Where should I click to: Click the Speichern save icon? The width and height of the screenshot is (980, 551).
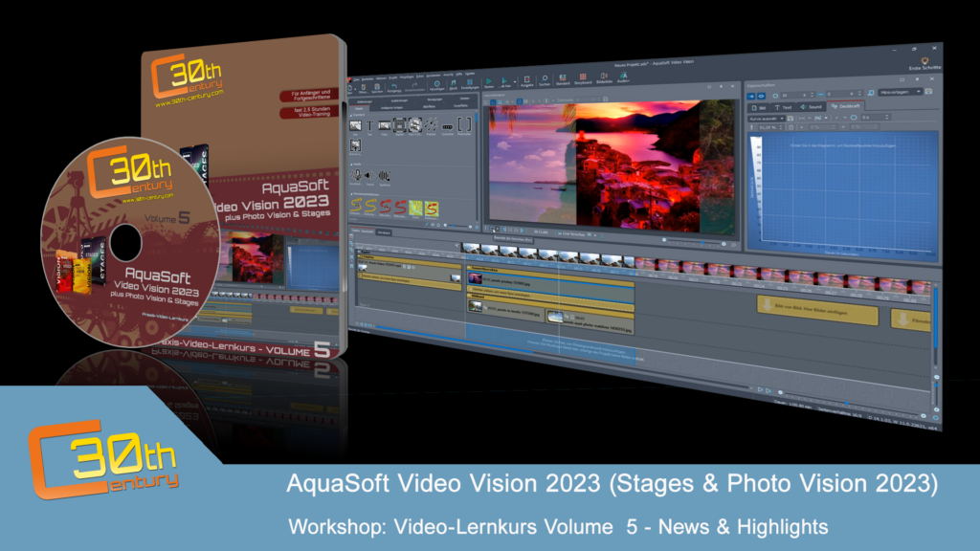377,88
